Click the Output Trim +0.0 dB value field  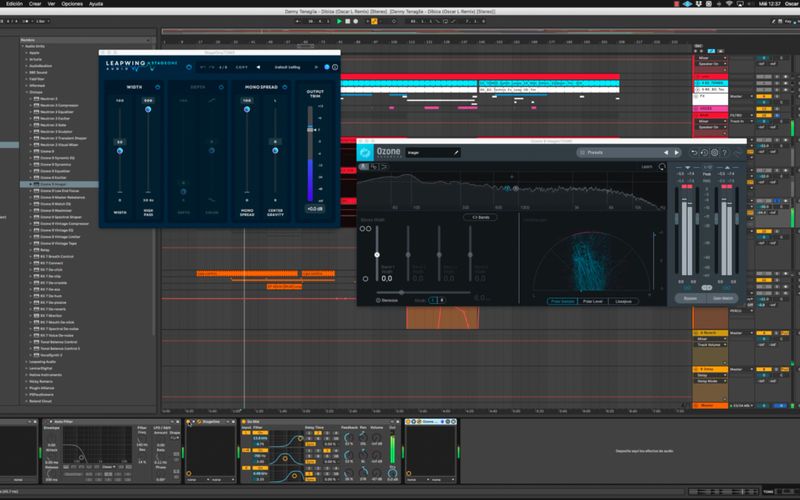point(315,209)
